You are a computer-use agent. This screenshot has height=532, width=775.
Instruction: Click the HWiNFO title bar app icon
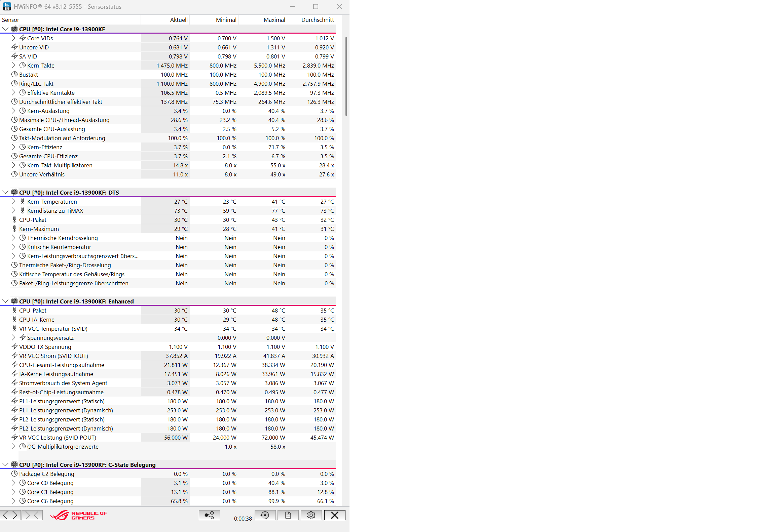(x=7, y=6)
